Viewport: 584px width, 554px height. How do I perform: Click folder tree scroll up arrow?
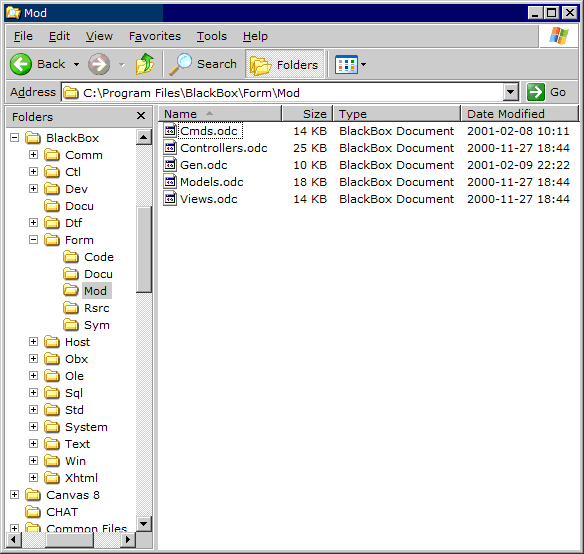(143, 137)
